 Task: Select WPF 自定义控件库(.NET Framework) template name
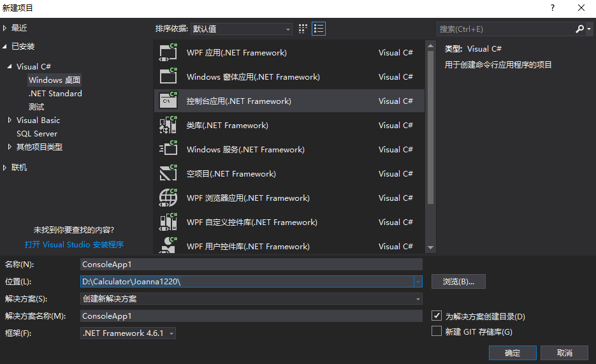pyautogui.click(x=252, y=222)
